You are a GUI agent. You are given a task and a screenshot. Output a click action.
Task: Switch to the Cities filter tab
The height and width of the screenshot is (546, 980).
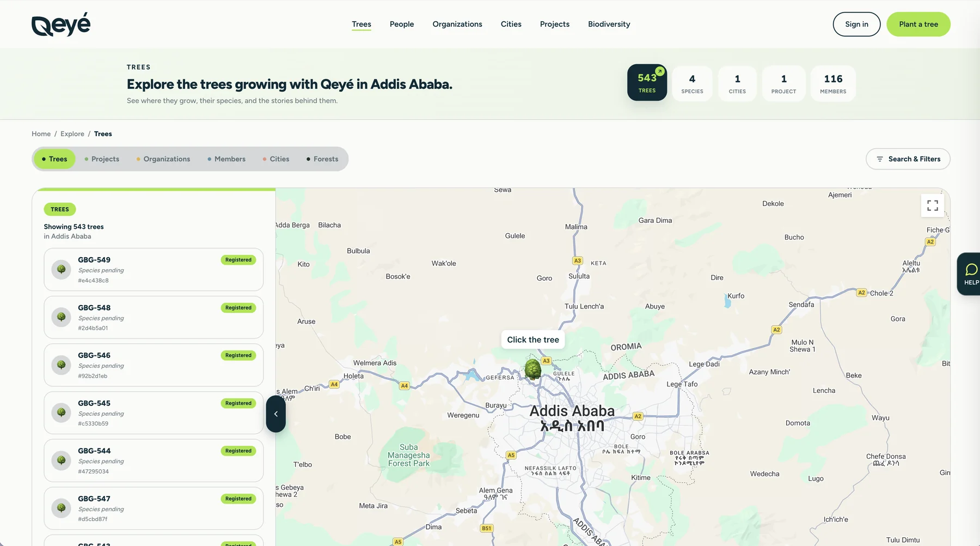(x=276, y=159)
